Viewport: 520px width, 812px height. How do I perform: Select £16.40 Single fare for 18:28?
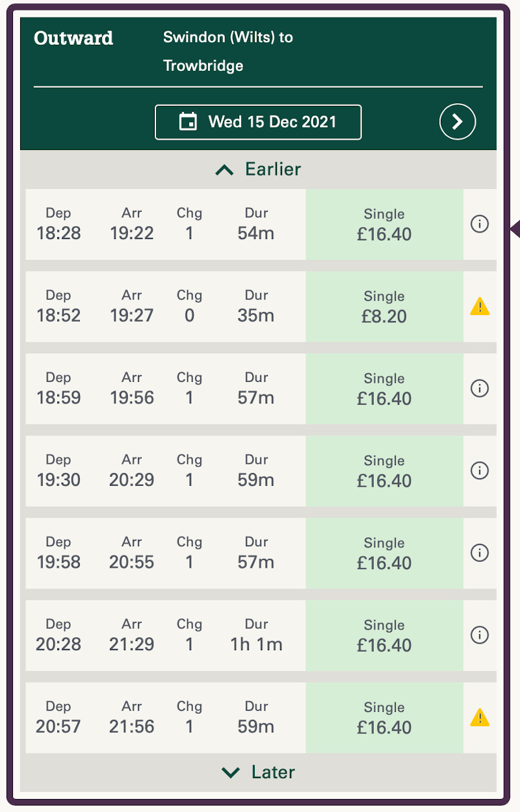[x=384, y=224]
